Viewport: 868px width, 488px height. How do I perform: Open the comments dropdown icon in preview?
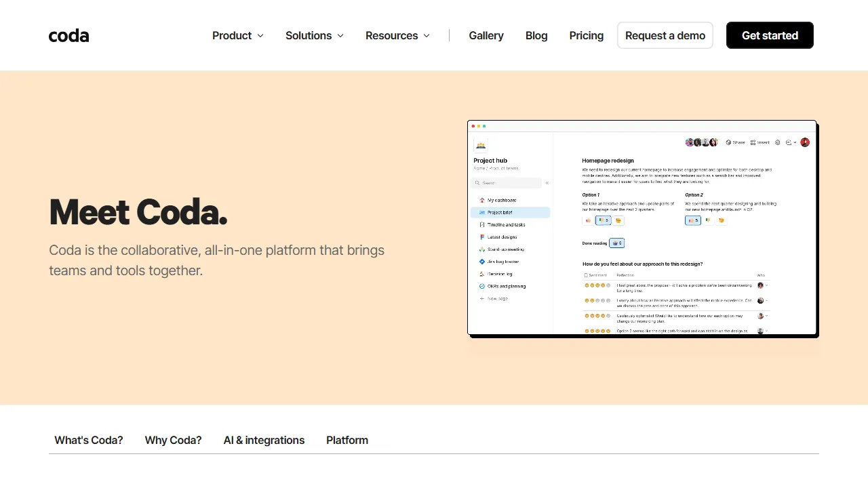click(x=791, y=142)
